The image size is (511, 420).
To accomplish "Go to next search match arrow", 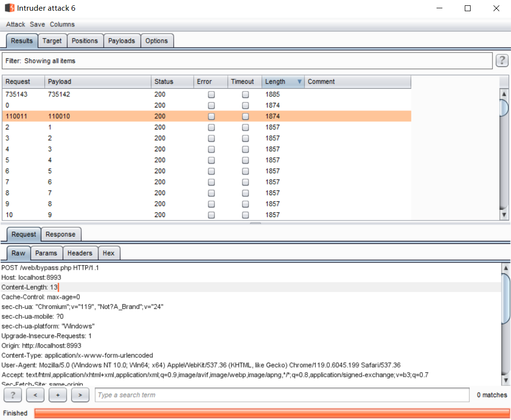I will (x=80, y=395).
